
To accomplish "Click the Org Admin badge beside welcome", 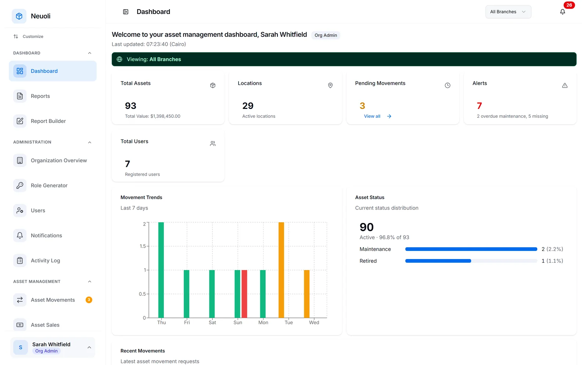I will point(326,35).
